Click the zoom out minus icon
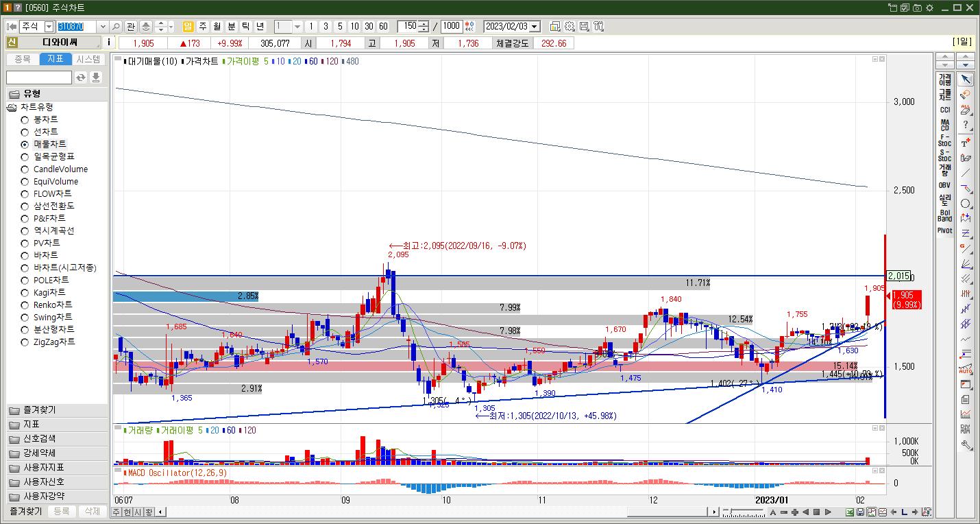The height and width of the screenshot is (524, 980). tap(783, 512)
